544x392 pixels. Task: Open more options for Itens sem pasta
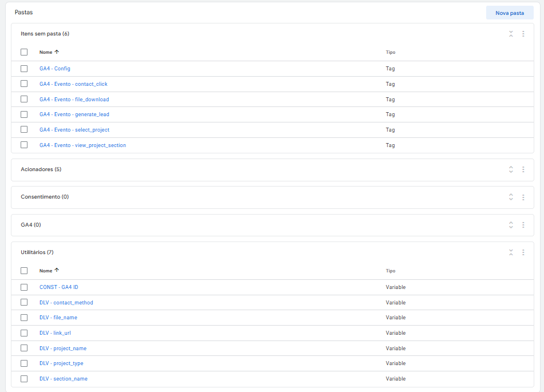pos(523,34)
